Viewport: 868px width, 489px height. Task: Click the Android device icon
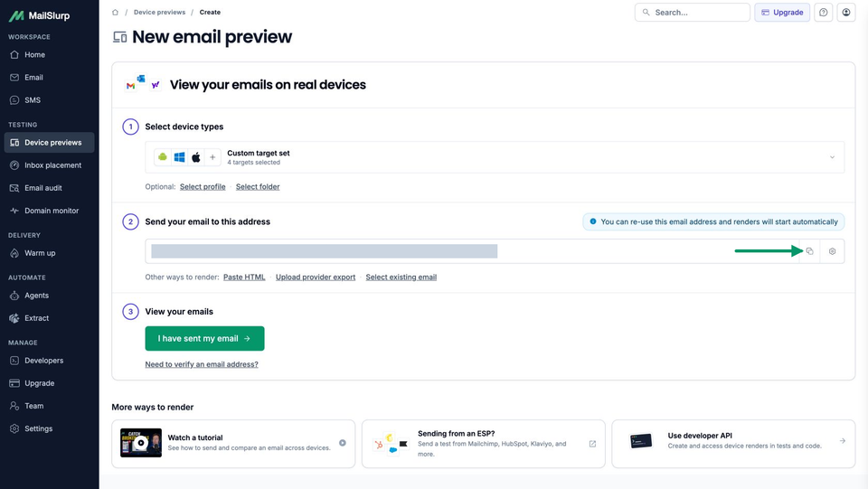pos(162,157)
